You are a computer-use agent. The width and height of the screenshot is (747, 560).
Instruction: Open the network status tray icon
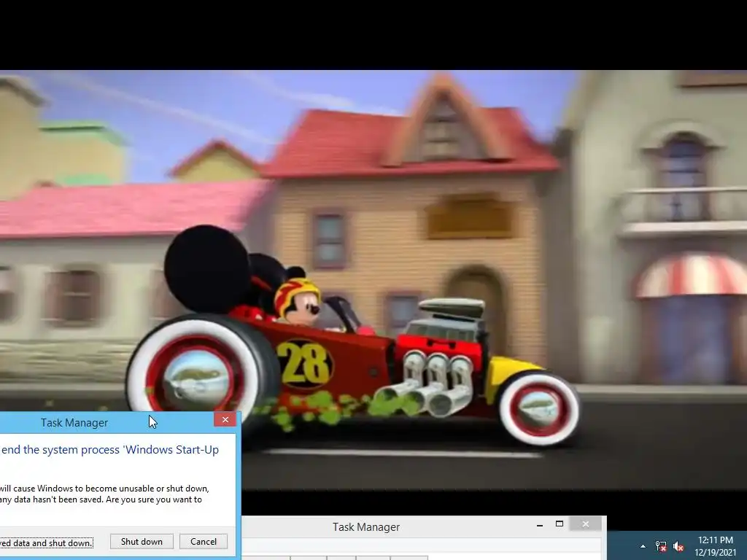[661, 546]
